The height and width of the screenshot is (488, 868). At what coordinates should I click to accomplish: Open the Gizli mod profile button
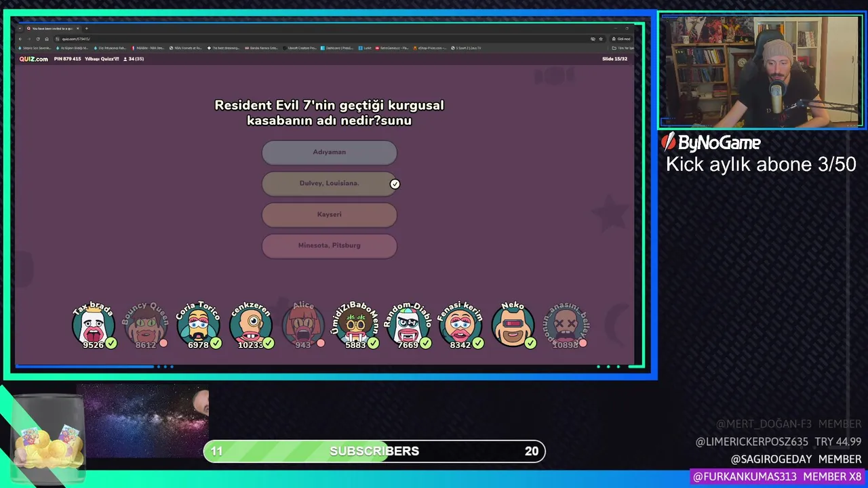[620, 39]
